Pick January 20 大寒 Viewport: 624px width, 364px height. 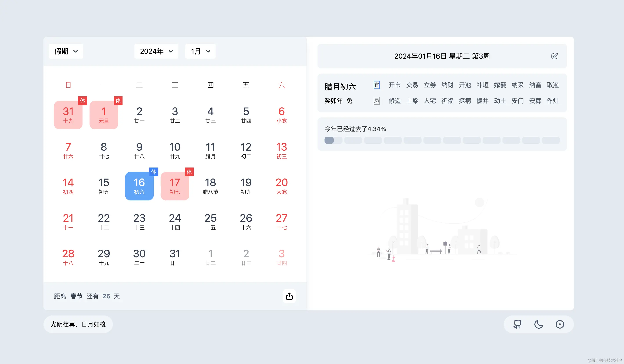281,186
